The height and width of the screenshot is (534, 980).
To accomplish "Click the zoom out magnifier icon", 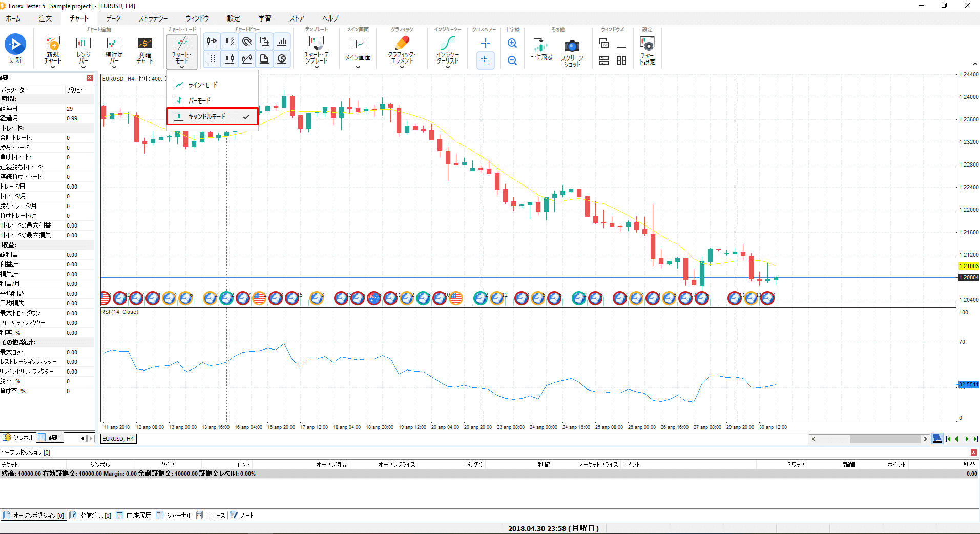I will tap(512, 60).
